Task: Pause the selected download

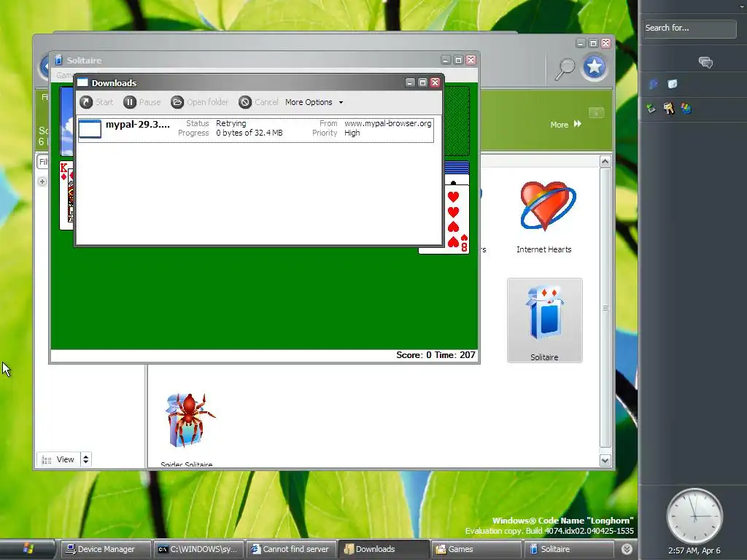Action: click(x=142, y=102)
